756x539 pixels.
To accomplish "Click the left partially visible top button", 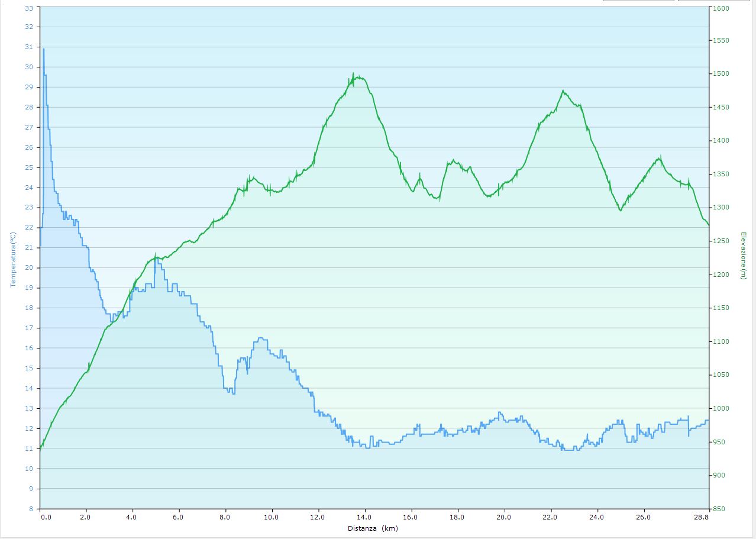I will click(x=638, y=1).
